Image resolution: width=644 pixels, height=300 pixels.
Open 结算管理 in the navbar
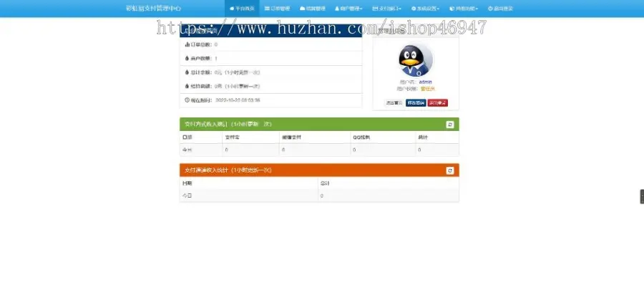click(x=313, y=9)
